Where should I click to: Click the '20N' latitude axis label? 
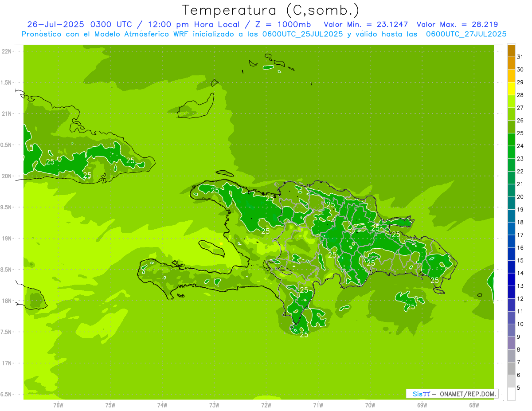[7, 176]
